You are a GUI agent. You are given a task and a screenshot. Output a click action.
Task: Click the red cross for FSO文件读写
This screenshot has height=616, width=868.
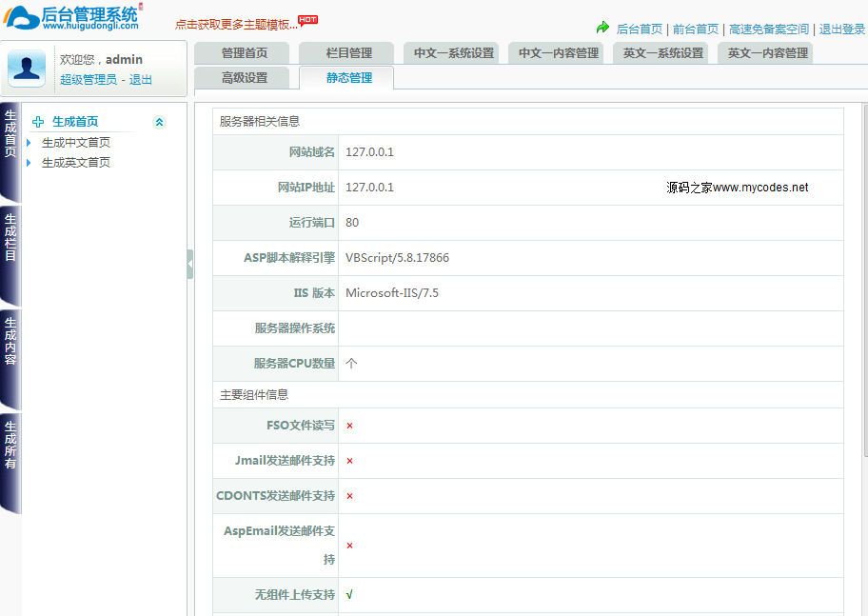point(349,426)
